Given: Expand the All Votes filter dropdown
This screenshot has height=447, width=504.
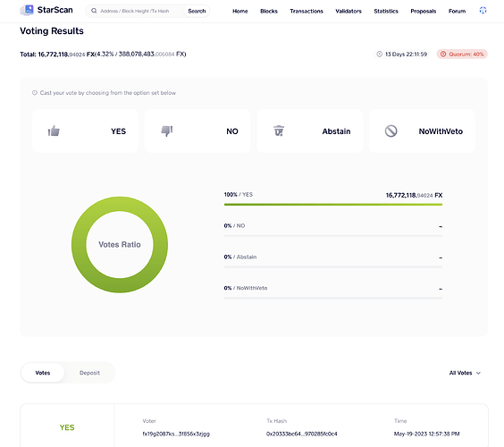Looking at the screenshot, I should point(465,373).
